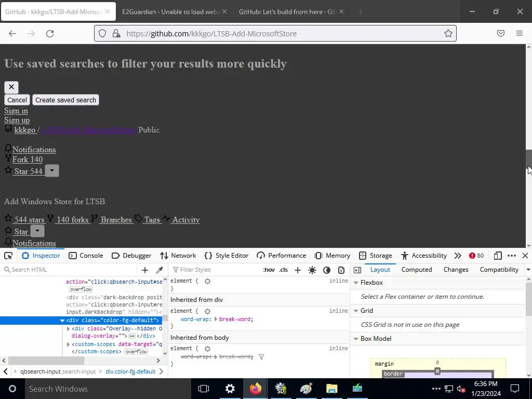532x399 pixels.
Task: Close the developer tools panel
Action: point(525,256)
